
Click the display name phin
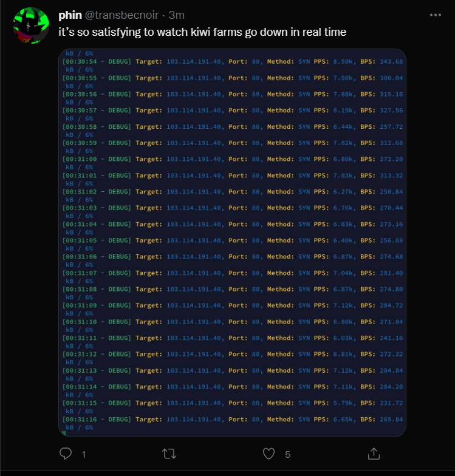(x=70, y=15)
